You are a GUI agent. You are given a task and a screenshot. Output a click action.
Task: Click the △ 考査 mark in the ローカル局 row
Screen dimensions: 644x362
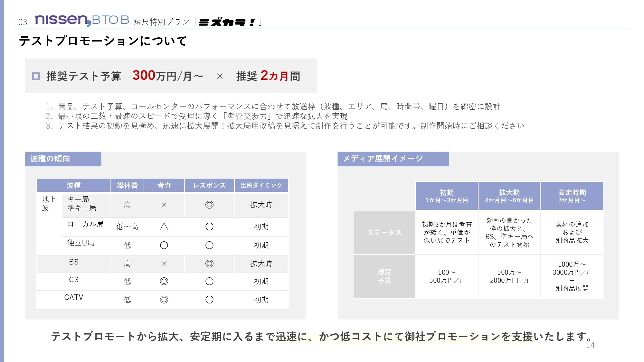pos(164,227)
